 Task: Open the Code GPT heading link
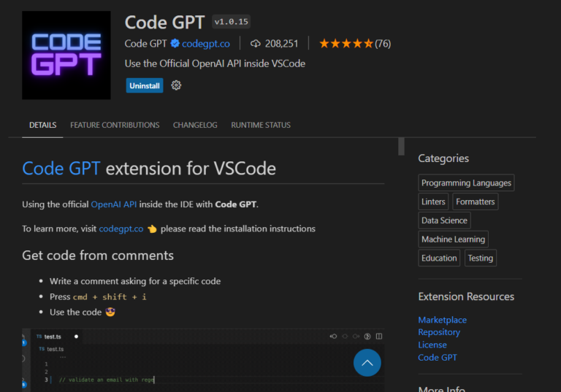61,168
